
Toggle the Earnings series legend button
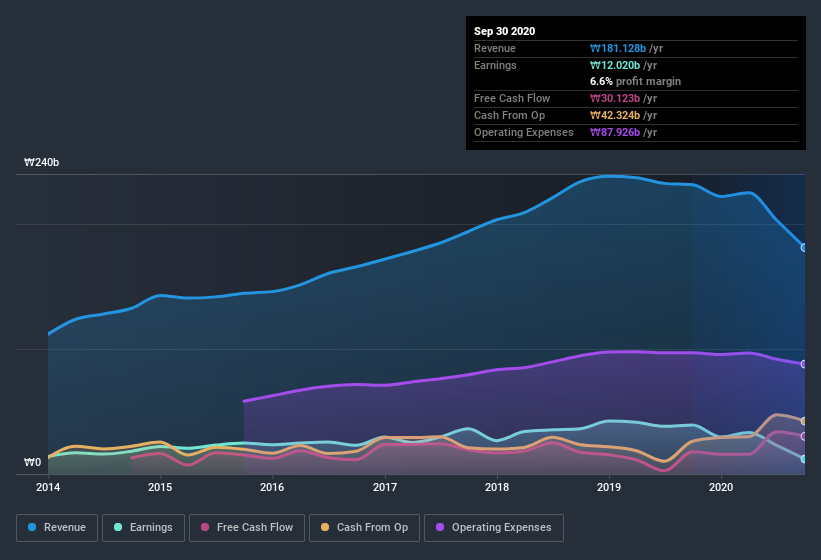(x=143, y=528)
